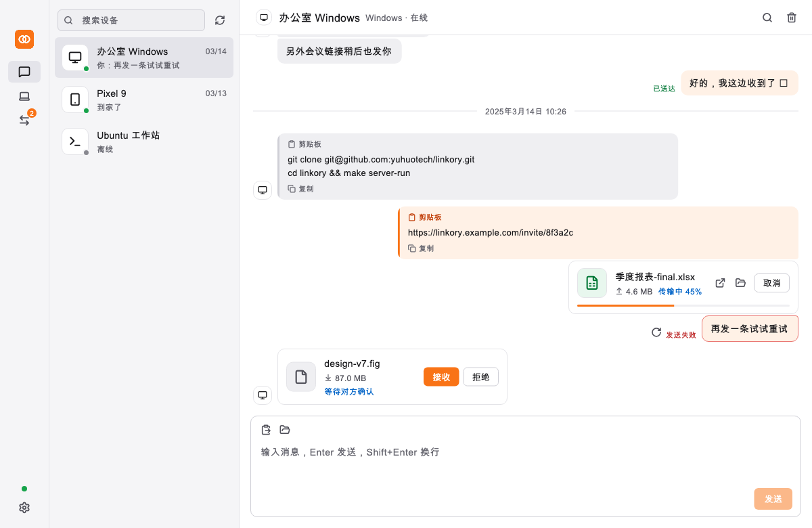
Task: Click the 等待对方确认 status text
Action: pyautogui.click(x=349, y=392)
